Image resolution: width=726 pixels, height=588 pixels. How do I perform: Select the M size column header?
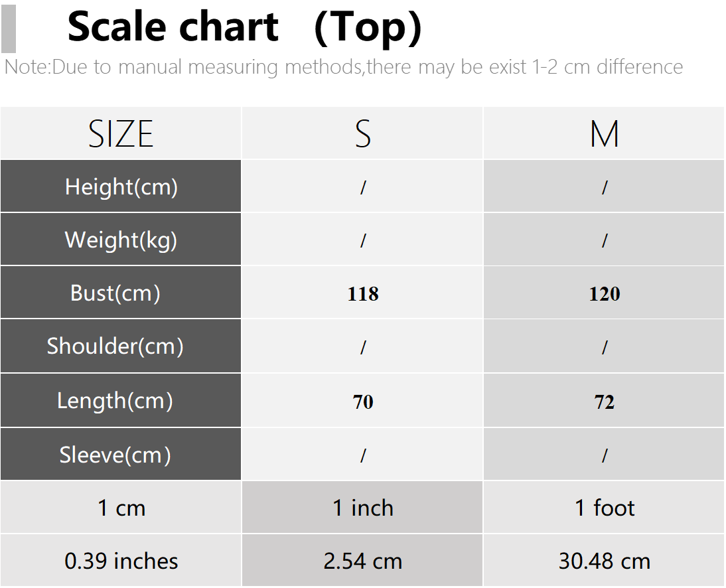604,133
